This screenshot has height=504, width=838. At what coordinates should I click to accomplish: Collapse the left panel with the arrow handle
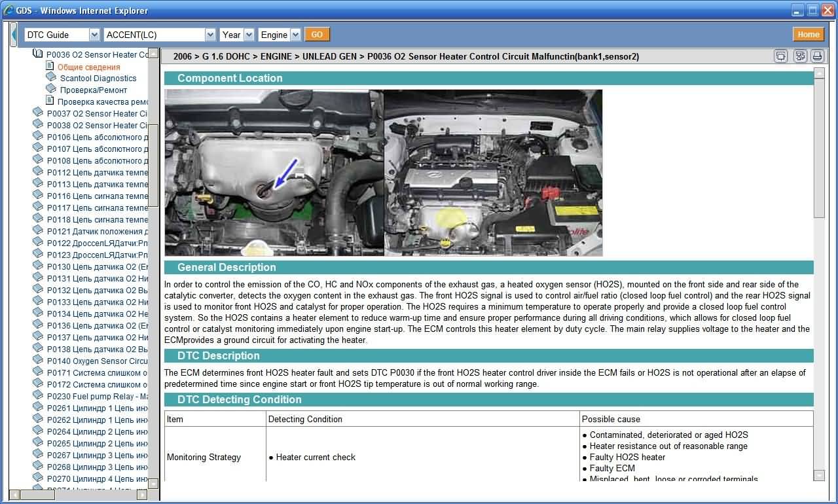[x=14, y=35]
